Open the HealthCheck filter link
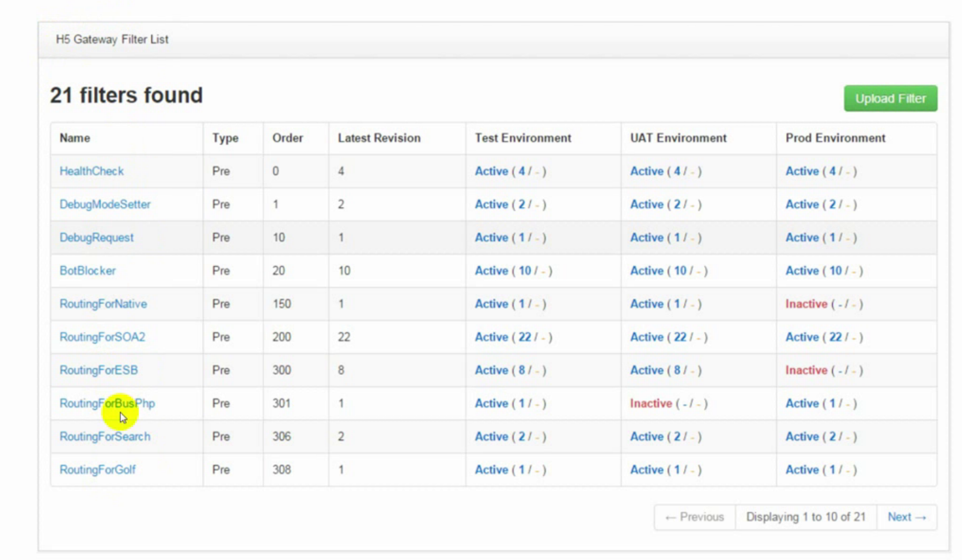The image size is (962, 560). 91,171
